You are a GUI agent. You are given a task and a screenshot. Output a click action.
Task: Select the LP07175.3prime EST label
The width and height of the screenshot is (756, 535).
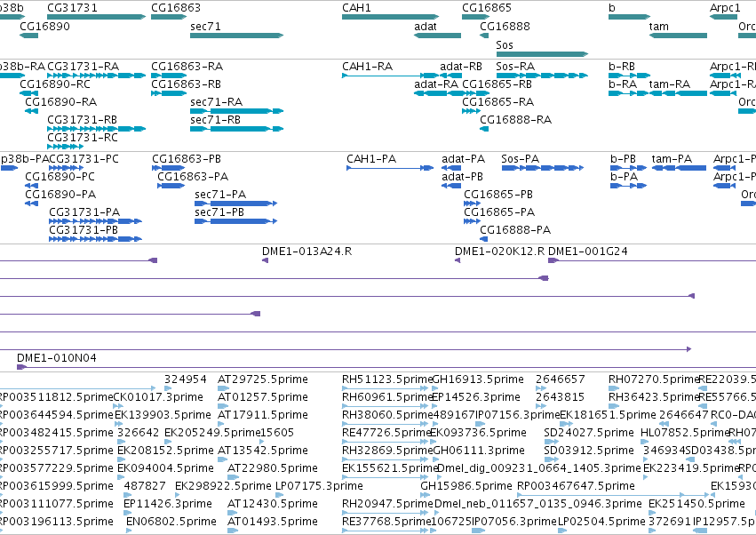[x=319, y=486]
